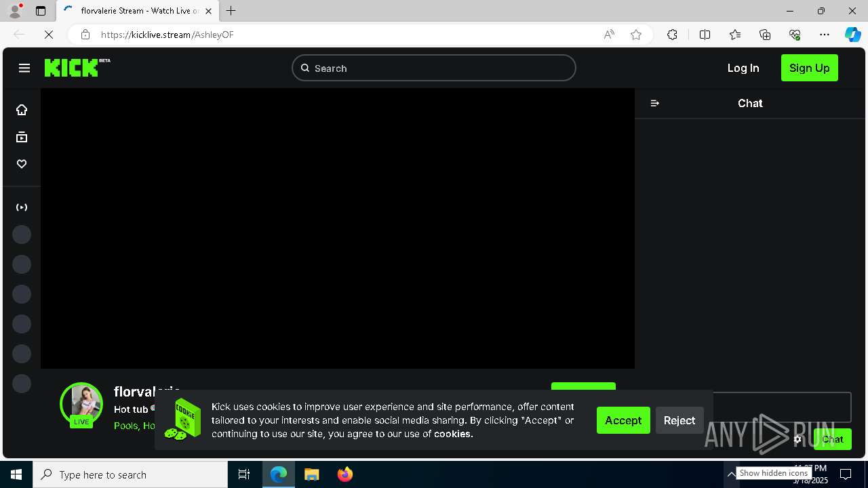
Task: Open the notifications action center
Action: click(x=846, y=474)
